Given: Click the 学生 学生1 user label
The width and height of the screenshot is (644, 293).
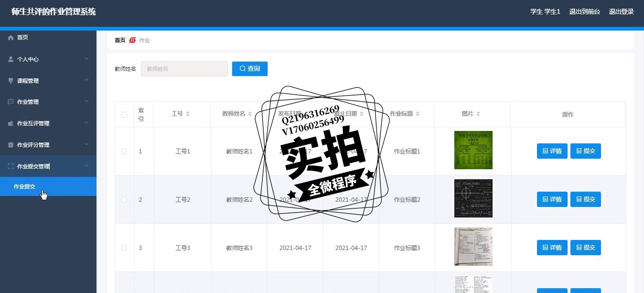Looking at the screenshot, I should tap(545, 11).
